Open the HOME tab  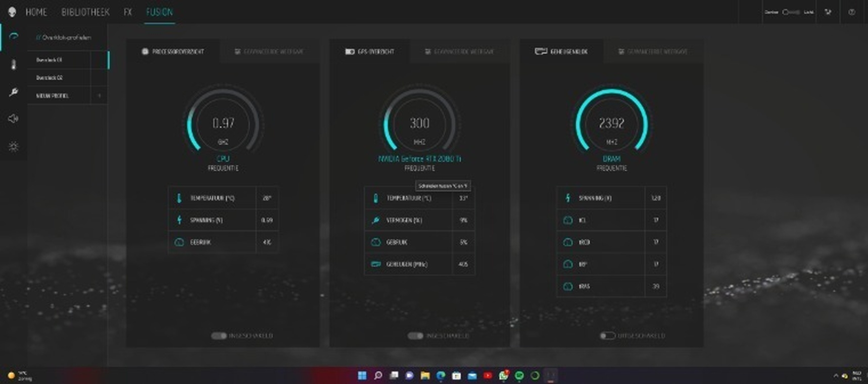36,12
